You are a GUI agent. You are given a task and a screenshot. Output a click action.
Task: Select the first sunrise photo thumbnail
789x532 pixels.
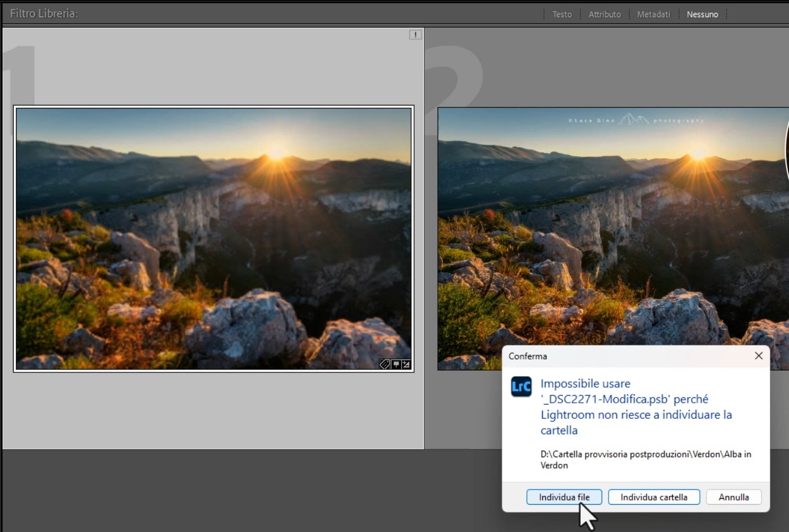[x=212, y=237]
